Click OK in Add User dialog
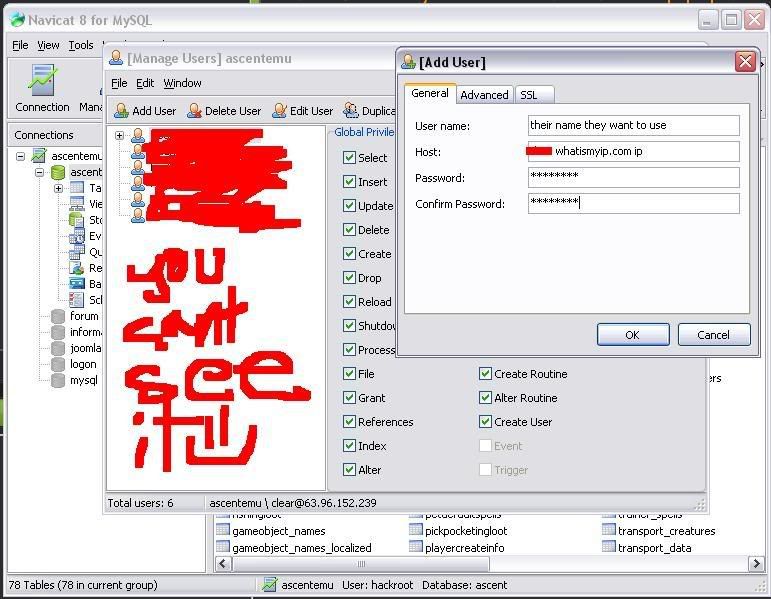Image resolution: width=771 pixels, height=599 pixels. [633, 335]
